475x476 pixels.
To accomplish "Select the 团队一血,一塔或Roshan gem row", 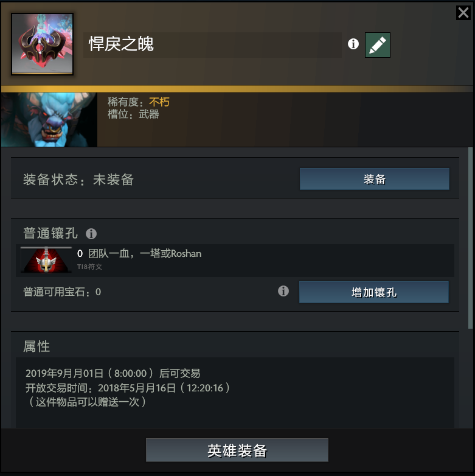I will 235,260.
